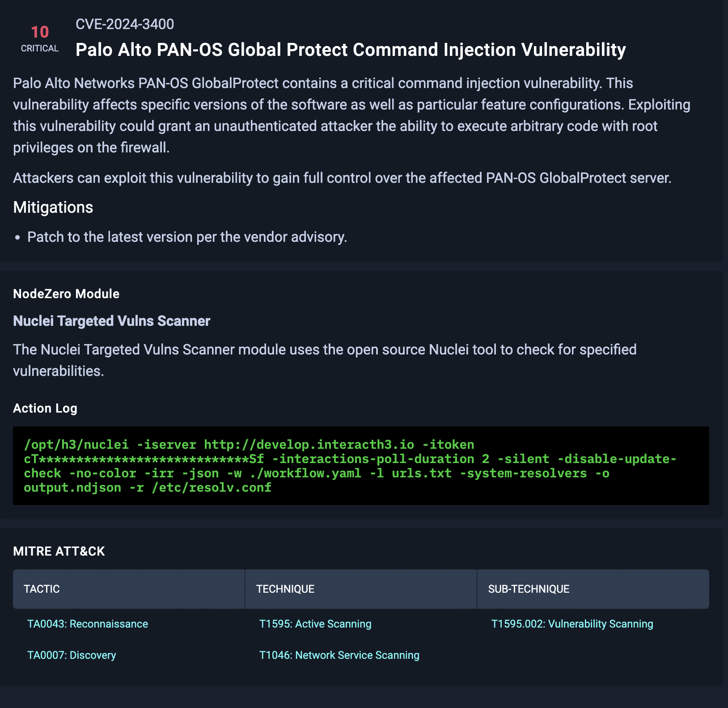This screenshot has height=708, width=728.
Task: Click the Nuclei Targeted Vulns Scanner heading
Action: coord(111,321)
